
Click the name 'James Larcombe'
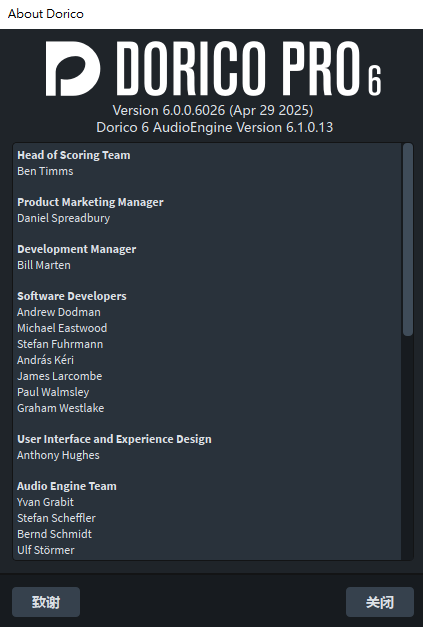point(60,376)
